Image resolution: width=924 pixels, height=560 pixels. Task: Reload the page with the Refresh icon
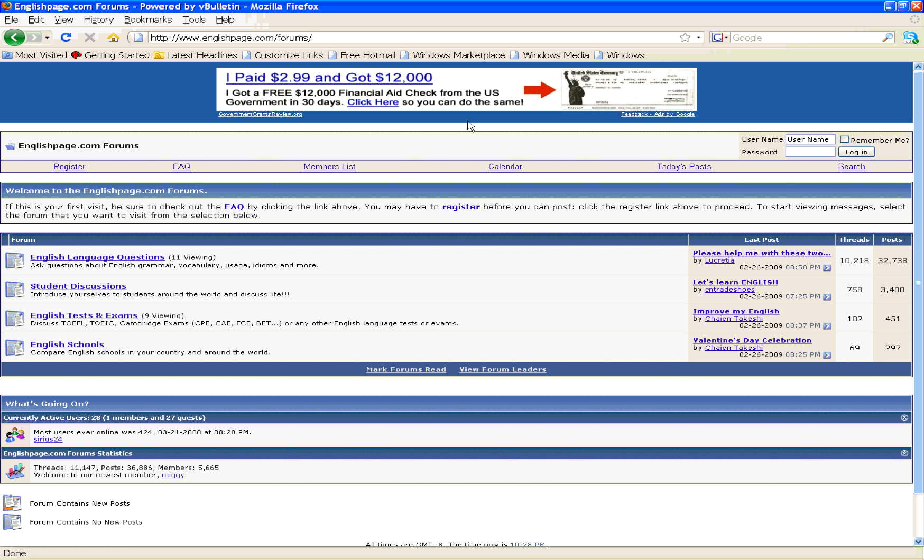click(x=66, y=38)
